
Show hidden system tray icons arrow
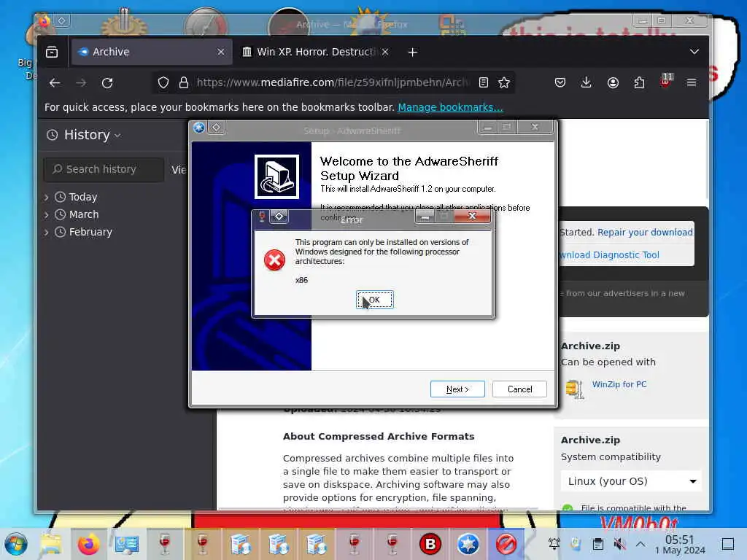(x=640, y=544)
